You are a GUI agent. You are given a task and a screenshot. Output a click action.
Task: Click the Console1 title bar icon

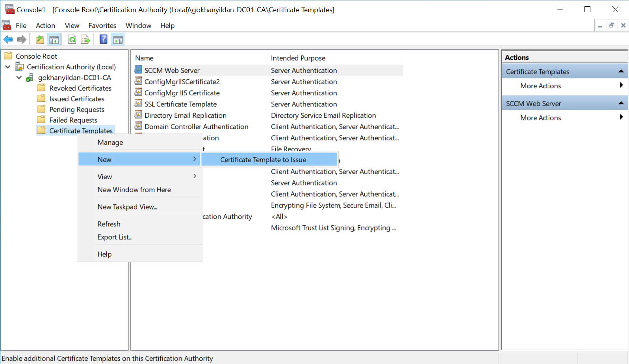[x=9, y=9]
